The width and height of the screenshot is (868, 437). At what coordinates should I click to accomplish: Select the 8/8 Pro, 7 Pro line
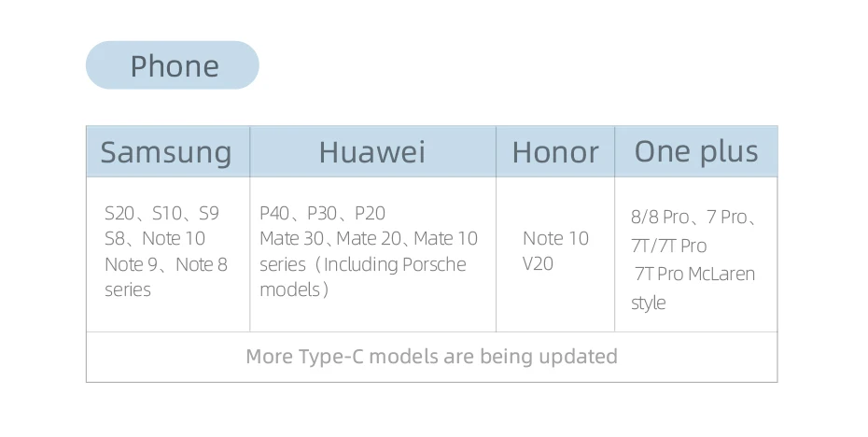point(694,218)
